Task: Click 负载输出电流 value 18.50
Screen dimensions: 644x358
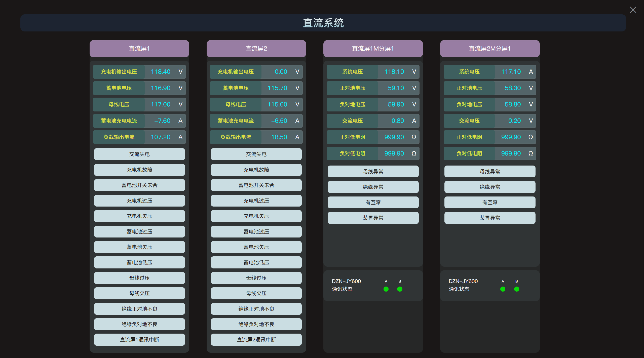Action: point(279,137)
